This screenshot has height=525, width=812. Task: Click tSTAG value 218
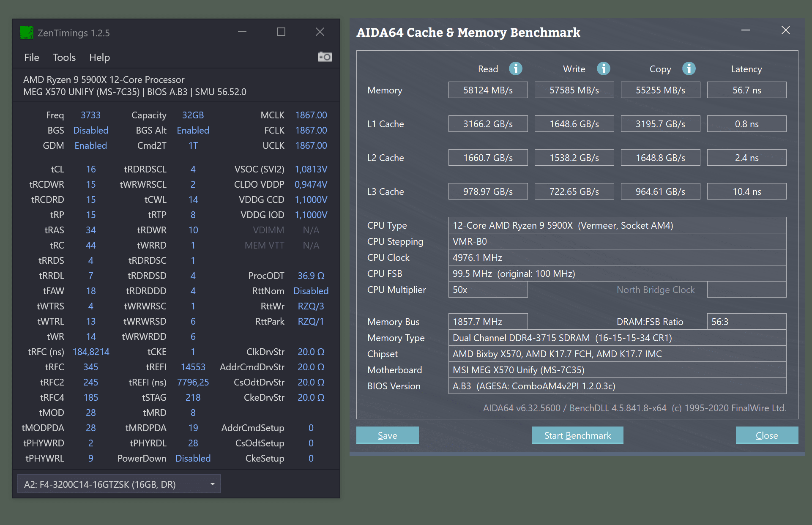(x=193, y=397)
